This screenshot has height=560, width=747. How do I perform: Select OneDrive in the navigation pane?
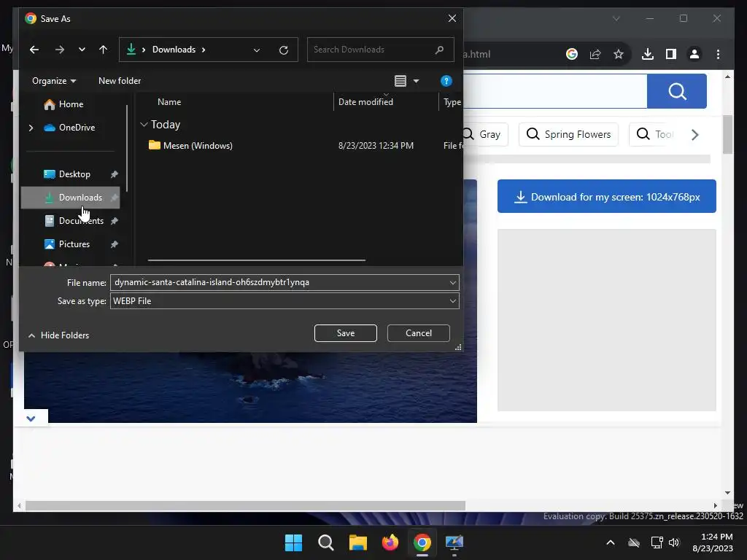77,128
